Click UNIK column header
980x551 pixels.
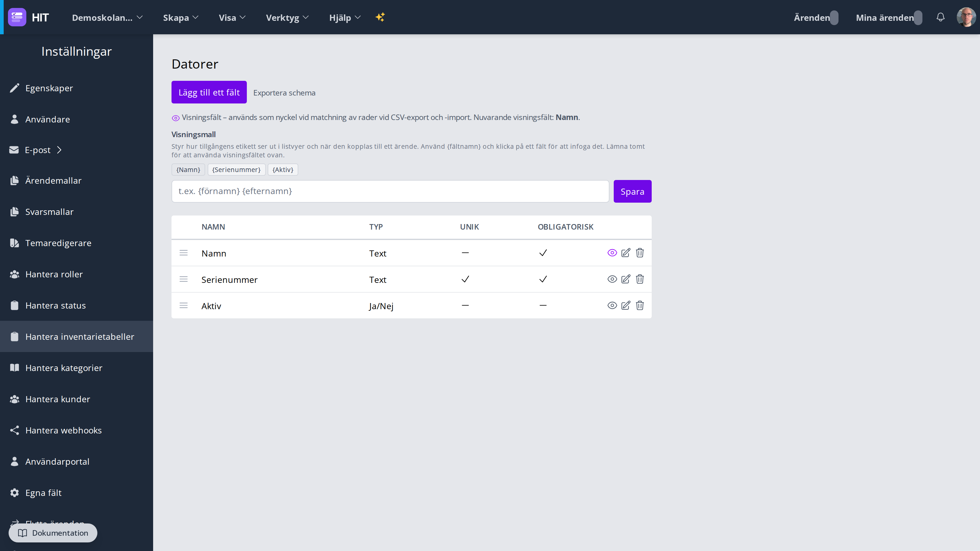tap(469, 227)
